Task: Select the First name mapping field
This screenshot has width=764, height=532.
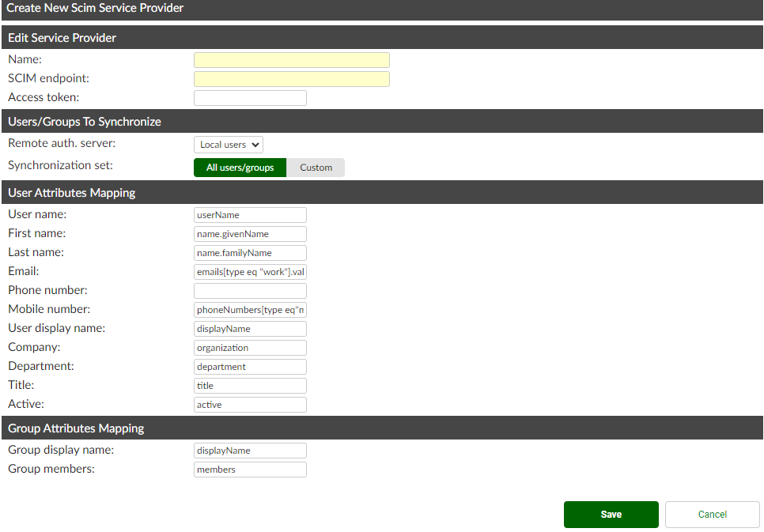Action: click(x=250, y=233)
